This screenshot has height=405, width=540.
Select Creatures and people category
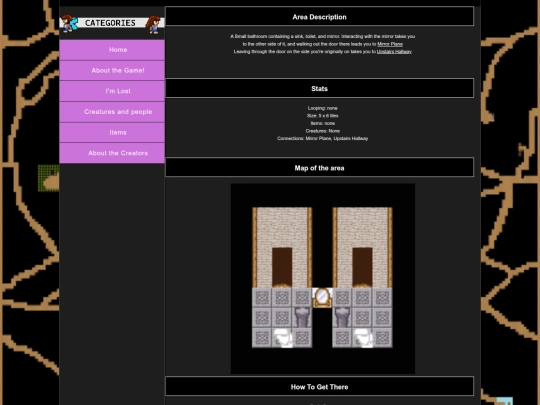pos(112,112)
